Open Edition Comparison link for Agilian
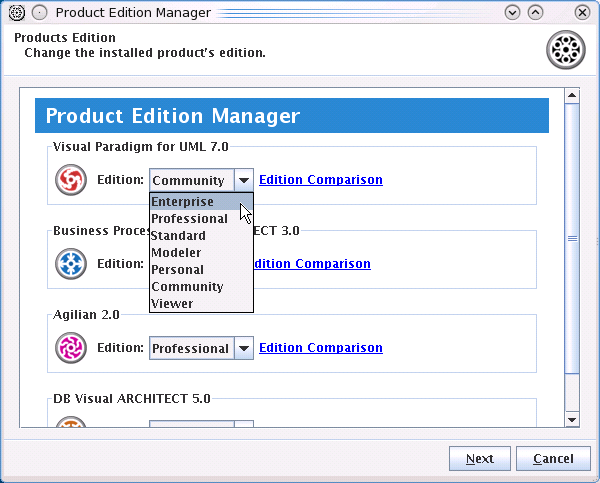Viewport: 600px width, 483px height. pos(321,348)
